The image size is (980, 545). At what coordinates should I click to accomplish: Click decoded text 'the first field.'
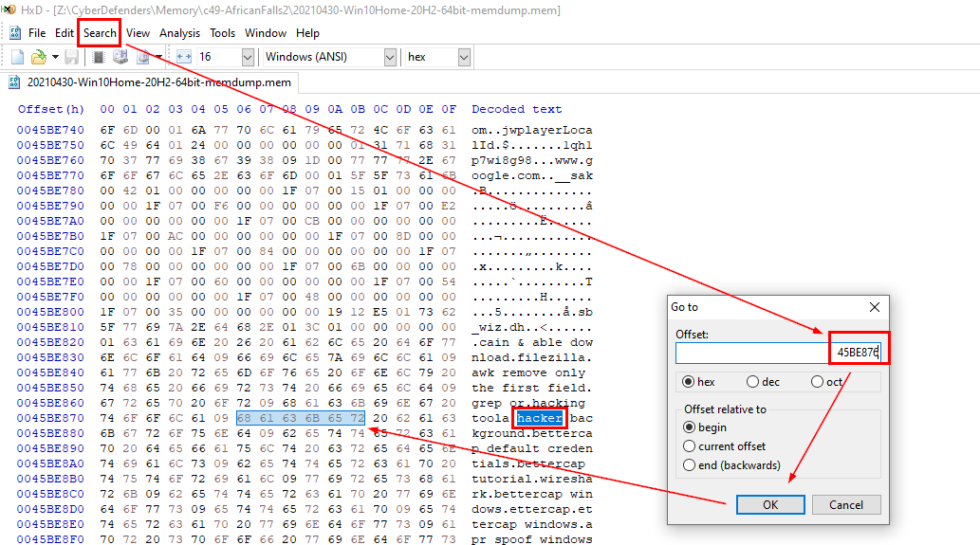(x=532, y=387)
